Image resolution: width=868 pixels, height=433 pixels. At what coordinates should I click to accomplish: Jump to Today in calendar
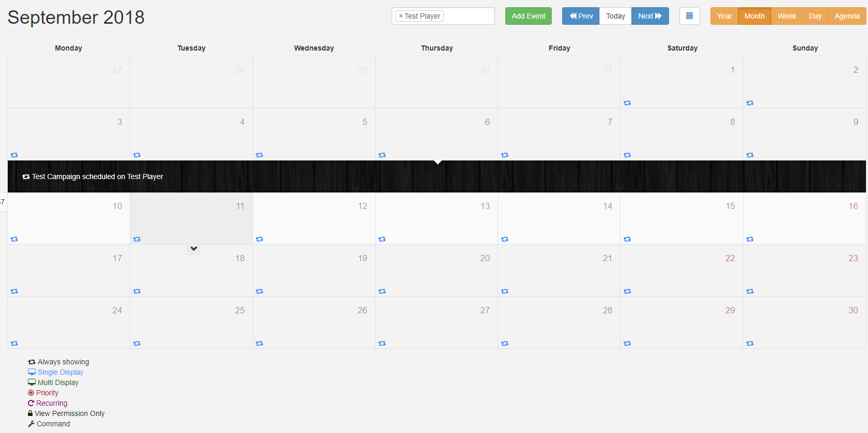615,16
